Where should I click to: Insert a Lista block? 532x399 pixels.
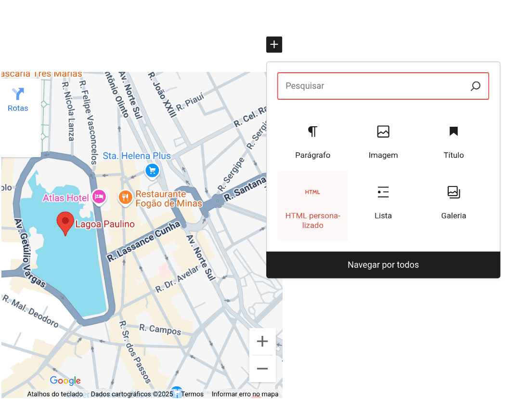[x=383, y=201]
